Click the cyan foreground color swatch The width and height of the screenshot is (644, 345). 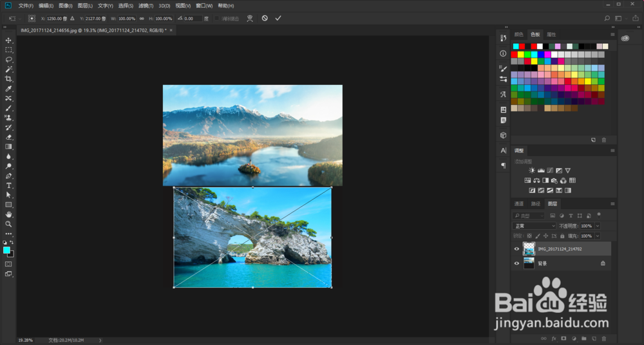coord(6,250)
